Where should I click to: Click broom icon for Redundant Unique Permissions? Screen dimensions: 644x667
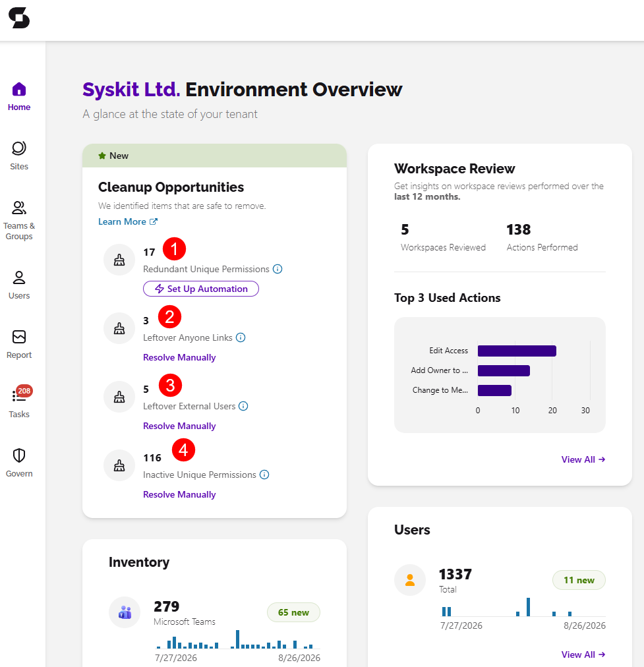click(x=119, y=260)
